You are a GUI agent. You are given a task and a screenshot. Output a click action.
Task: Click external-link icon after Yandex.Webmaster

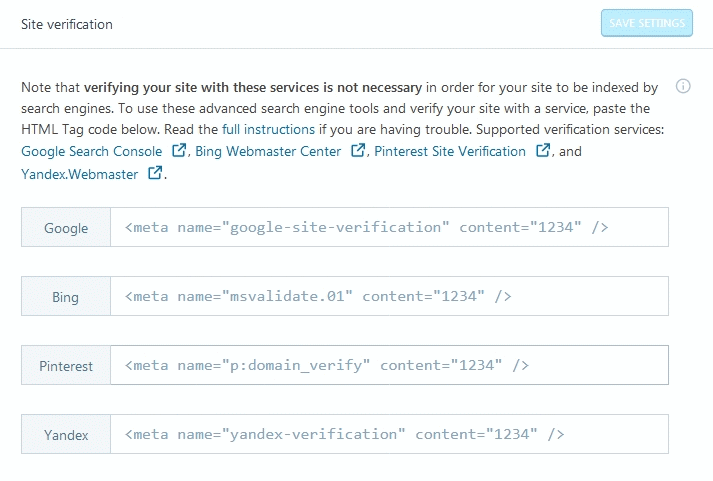coord(155,173)
